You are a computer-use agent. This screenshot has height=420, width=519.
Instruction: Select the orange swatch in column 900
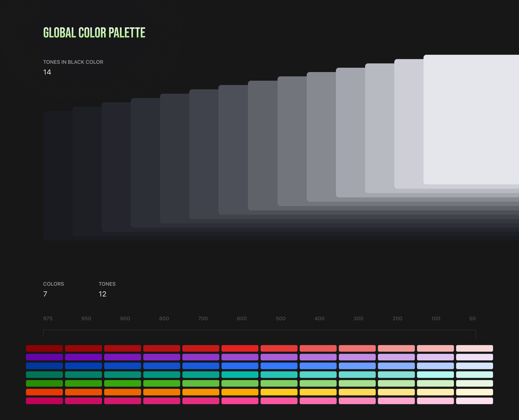tap(123, 392)
